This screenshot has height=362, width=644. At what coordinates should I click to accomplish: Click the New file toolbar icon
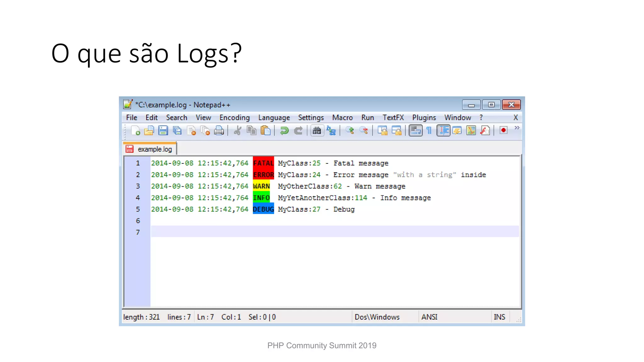coord(136,130)
